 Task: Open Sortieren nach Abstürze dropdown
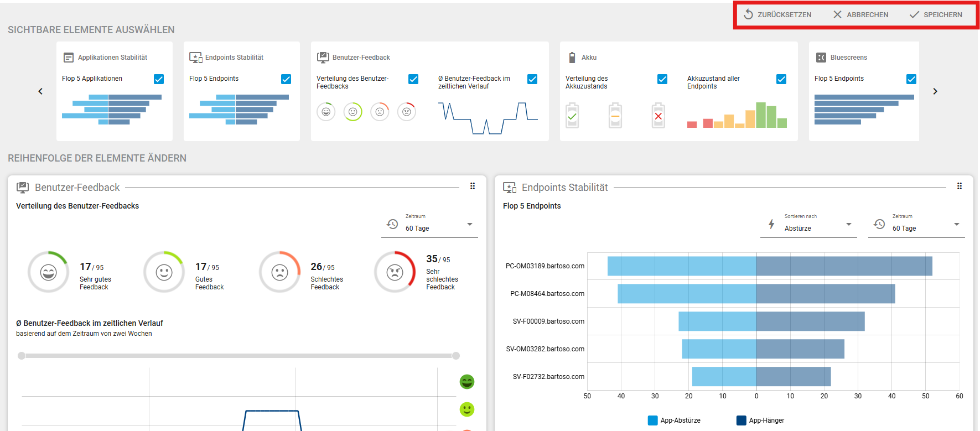pyautogui.click(x=808, y=225)
